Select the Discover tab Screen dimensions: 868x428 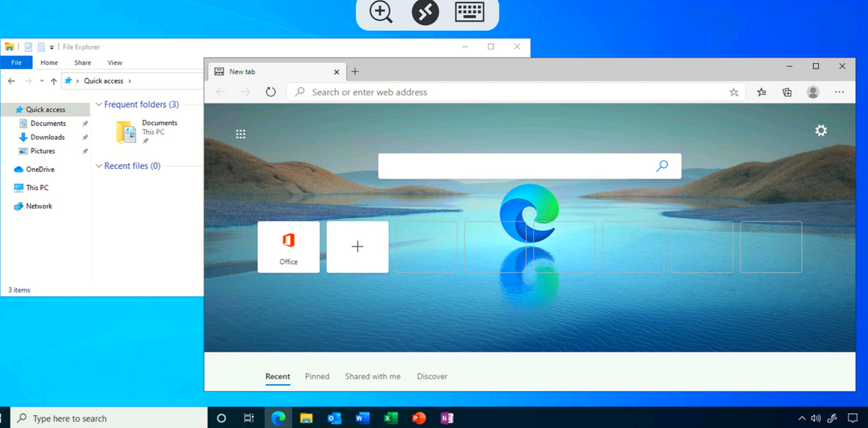pos(432,376)
